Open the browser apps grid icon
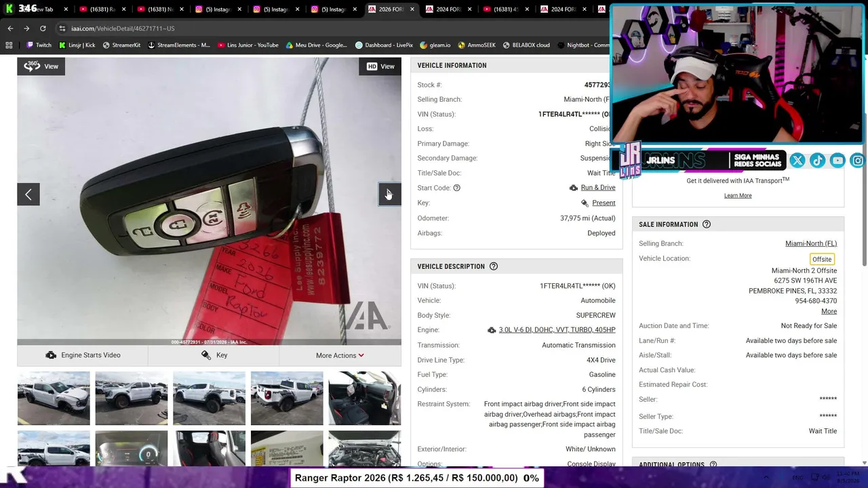 (9, 45)
